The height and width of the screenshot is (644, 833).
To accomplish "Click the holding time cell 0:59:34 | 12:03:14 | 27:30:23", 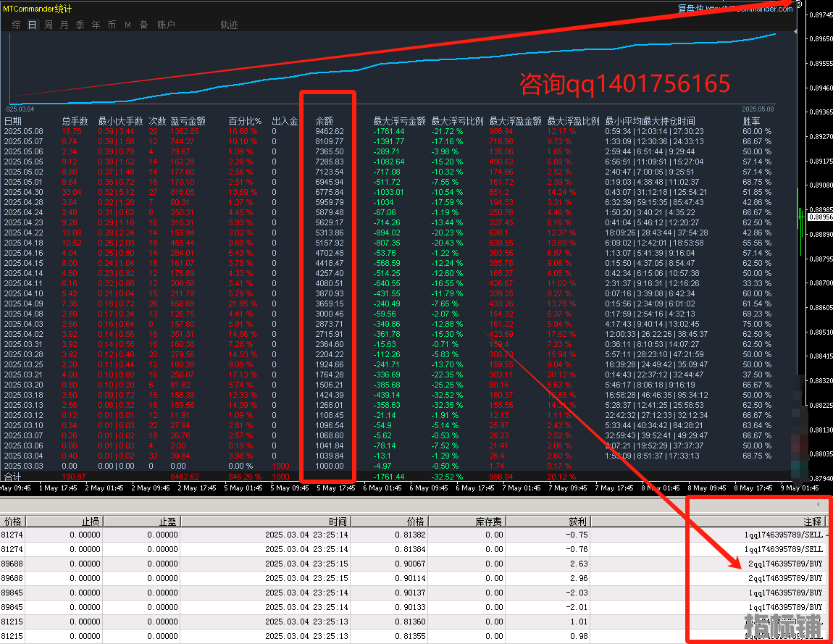I will (655, 131).
